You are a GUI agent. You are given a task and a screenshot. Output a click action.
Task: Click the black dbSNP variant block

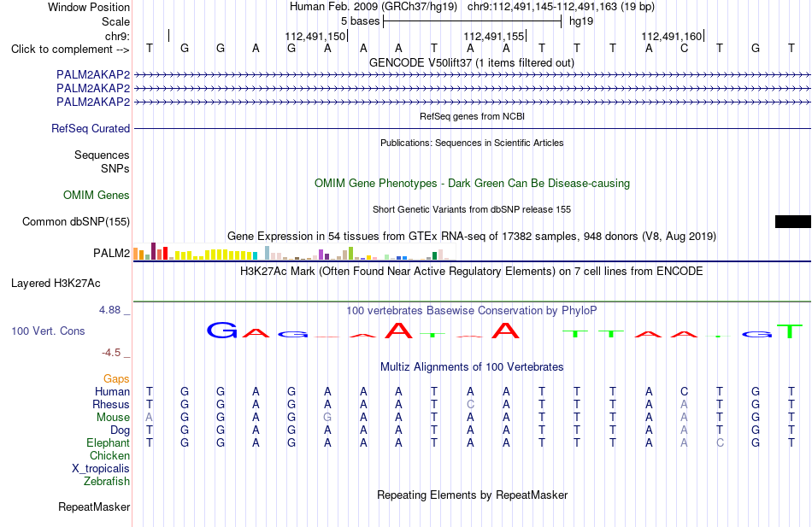[793, 221]
